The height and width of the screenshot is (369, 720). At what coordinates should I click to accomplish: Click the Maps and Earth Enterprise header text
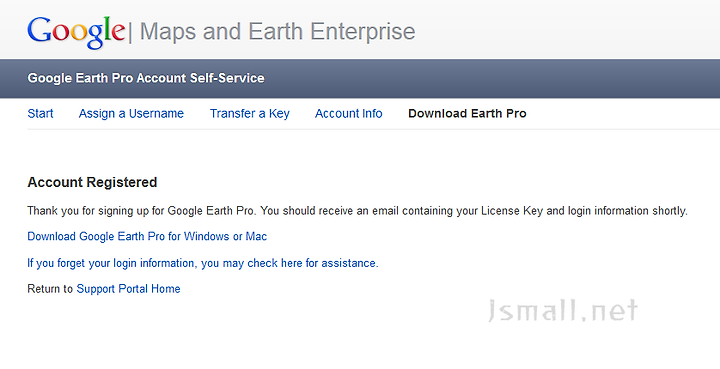277,31
